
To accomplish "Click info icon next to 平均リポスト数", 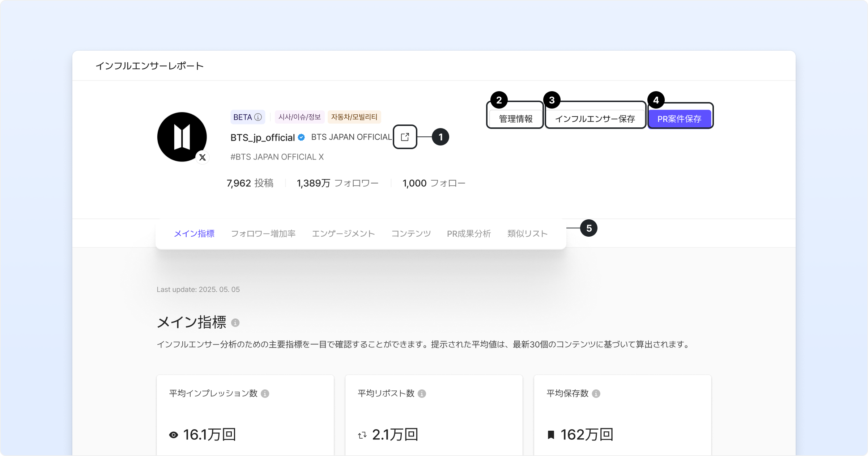I will click(422, 393).
